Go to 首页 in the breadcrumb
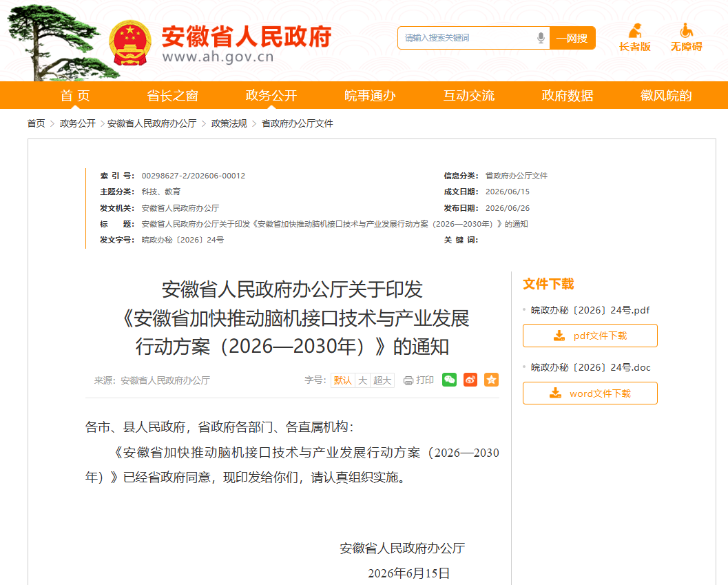The height and width of the screenshot is (585, 728). tap(37, 123)
